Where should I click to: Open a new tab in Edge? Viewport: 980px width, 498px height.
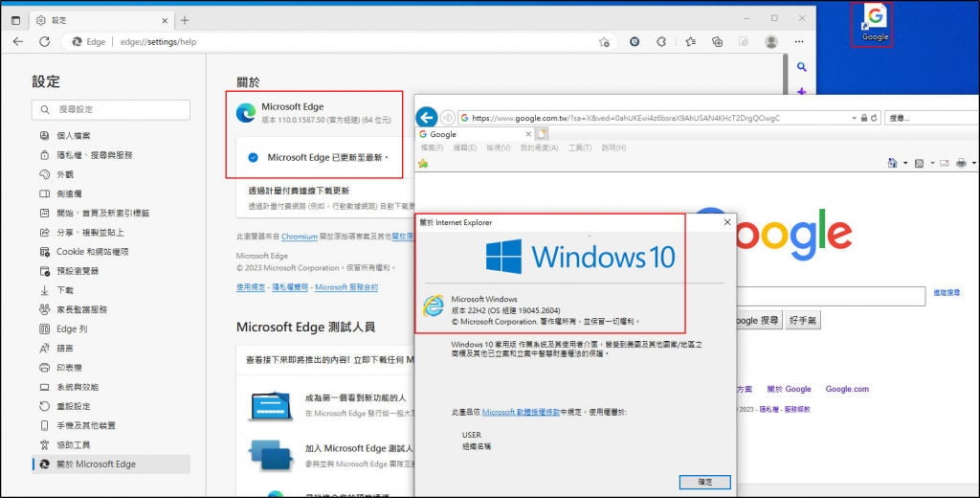[185, 20]
